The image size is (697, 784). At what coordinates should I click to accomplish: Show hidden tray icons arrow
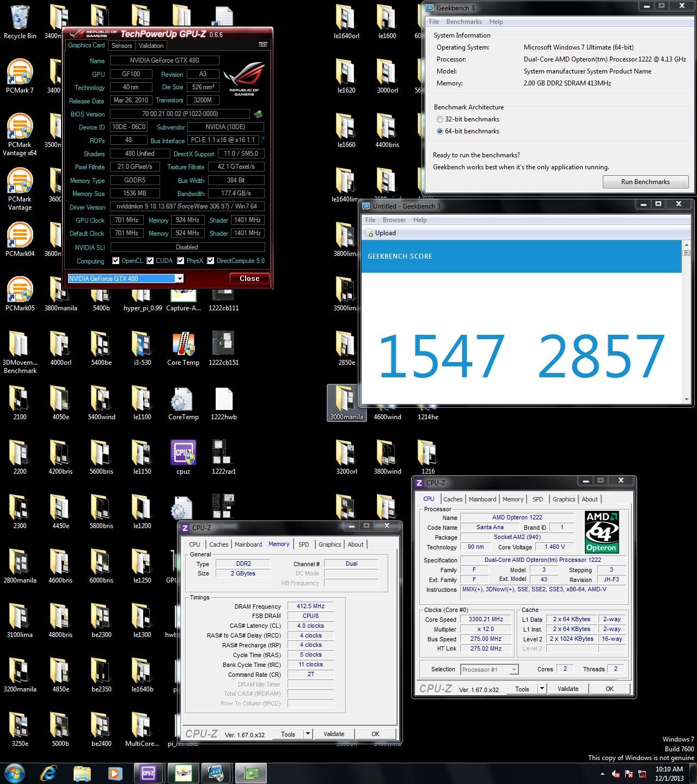tap(602, 774)
